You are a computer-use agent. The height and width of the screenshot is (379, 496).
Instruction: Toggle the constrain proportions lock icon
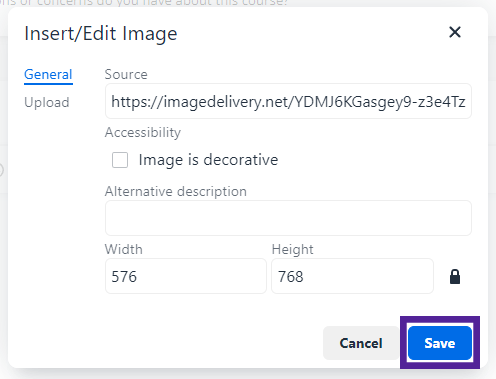click(x=455, y=276)
